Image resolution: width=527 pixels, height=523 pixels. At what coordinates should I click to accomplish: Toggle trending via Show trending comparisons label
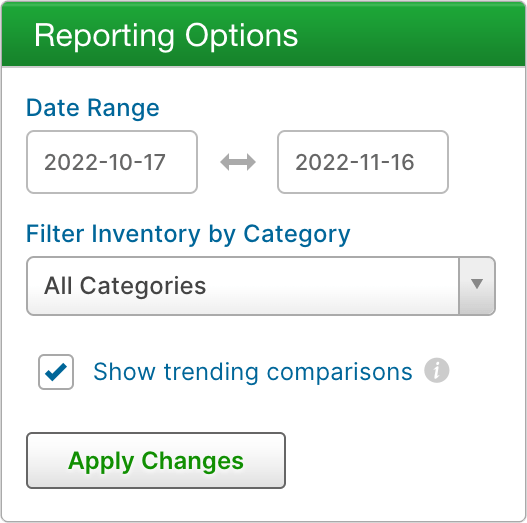[253, 372]
